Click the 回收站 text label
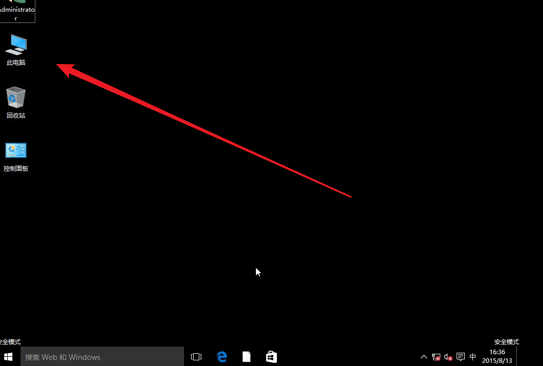This screenshot has height=366, width=543. pyautogui.click(x=16, y=115)
